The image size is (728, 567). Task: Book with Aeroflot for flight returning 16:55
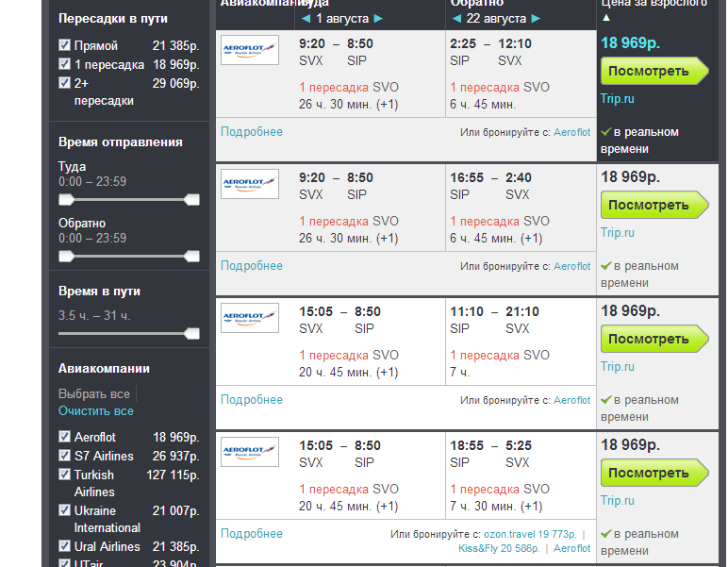tap(572, 267)
